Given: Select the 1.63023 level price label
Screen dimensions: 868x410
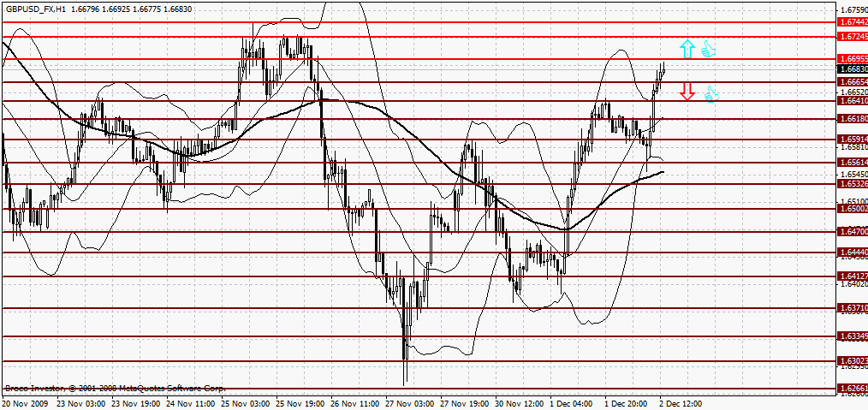Looking at the screenshot, I should pos(853,361).
